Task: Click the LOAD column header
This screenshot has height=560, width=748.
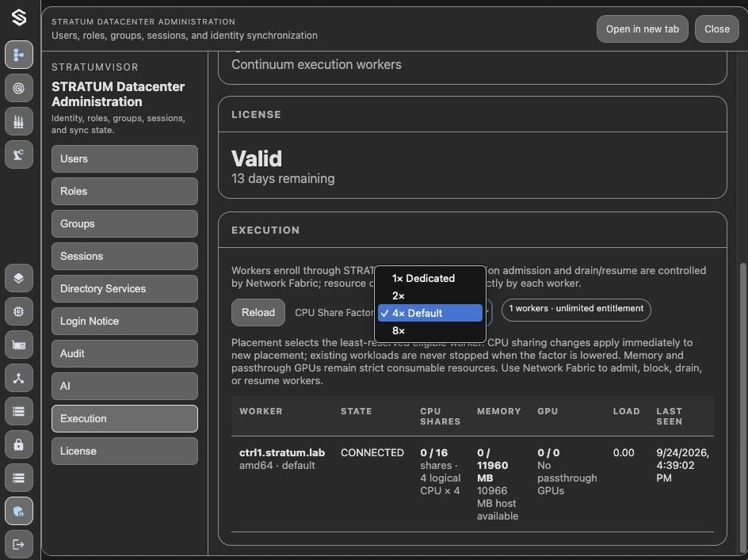Action: click(626, 411)
